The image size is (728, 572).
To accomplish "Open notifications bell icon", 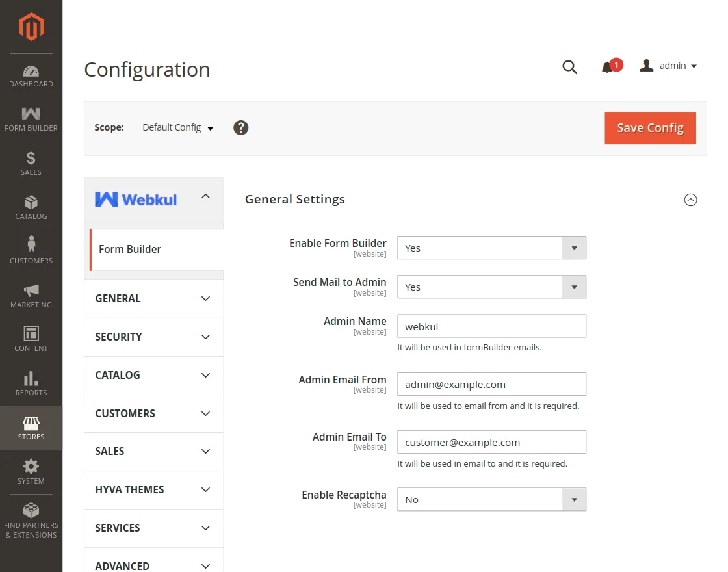I will click(607, 68).
